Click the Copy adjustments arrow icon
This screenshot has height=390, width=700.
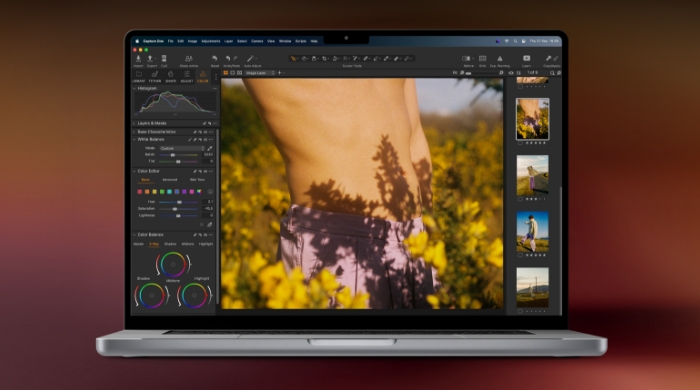[548, 58]
